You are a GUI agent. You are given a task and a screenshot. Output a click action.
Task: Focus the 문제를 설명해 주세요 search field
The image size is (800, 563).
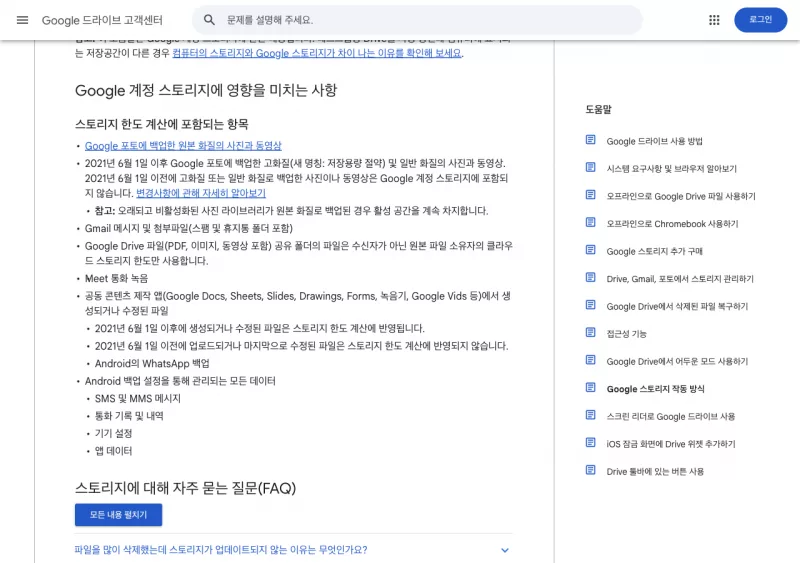coord(417,20)
